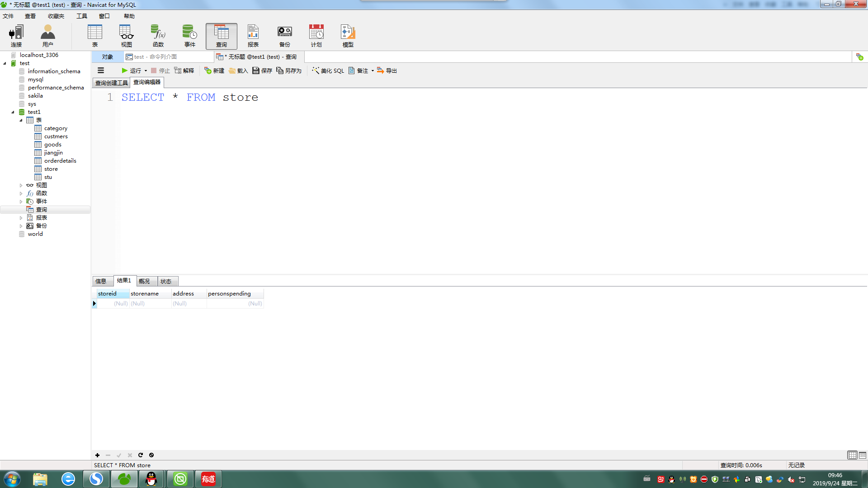This screenshot has height=488, width=868.
Task: Click the Null cell under address
Action: click(x=189, y=304)
